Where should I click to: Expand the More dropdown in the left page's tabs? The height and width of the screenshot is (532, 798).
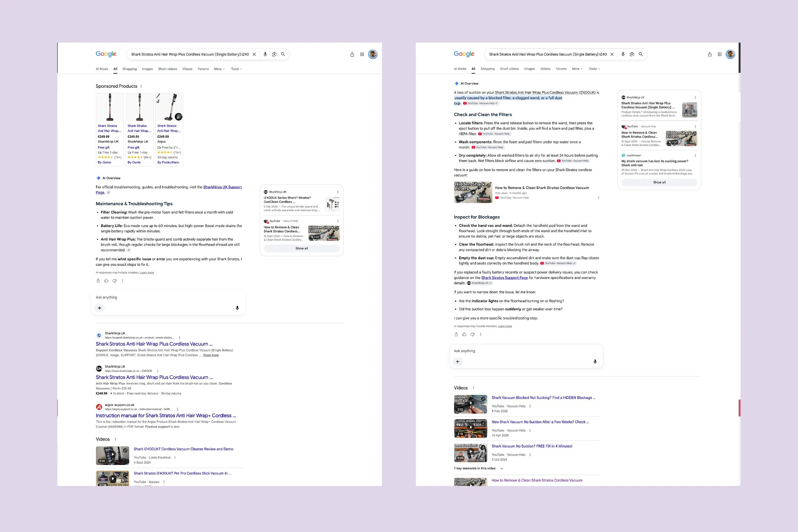click(219, 69)
